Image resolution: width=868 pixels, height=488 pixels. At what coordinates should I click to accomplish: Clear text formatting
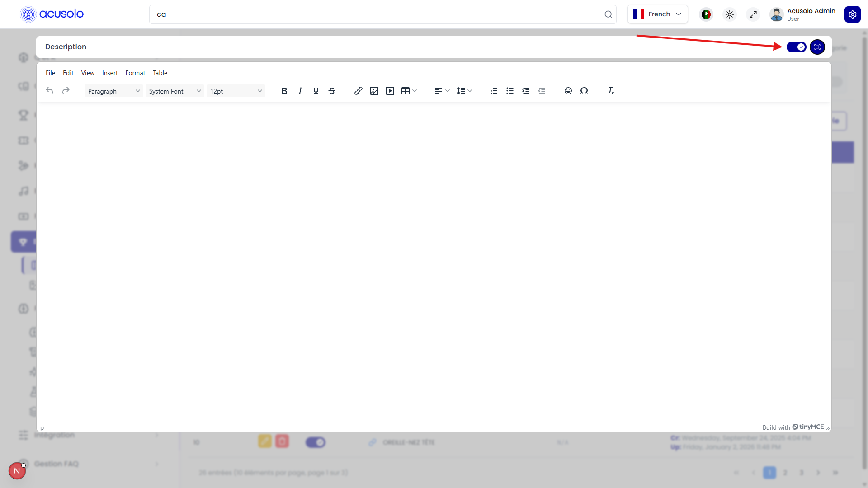click(x=610, y=91)
